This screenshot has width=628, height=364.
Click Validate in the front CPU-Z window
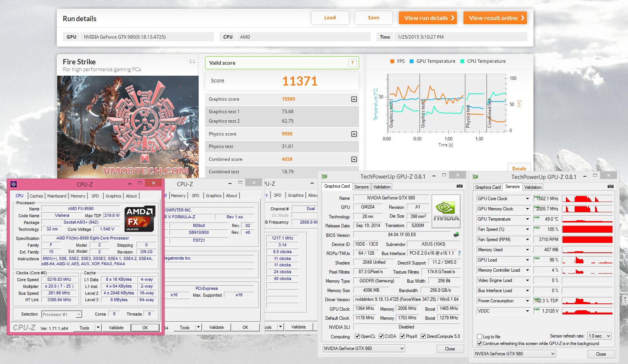(116, 328)
